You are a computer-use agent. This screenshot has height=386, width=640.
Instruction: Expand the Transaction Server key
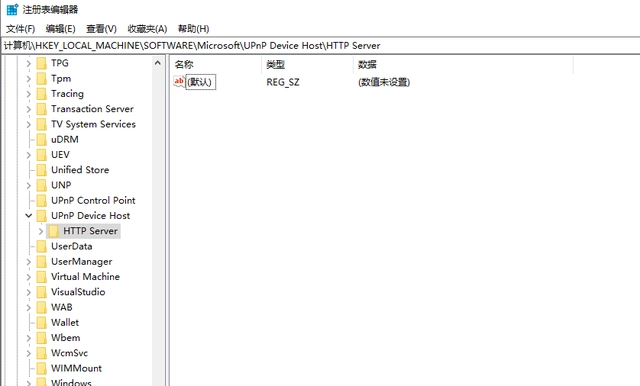(29, 109)
